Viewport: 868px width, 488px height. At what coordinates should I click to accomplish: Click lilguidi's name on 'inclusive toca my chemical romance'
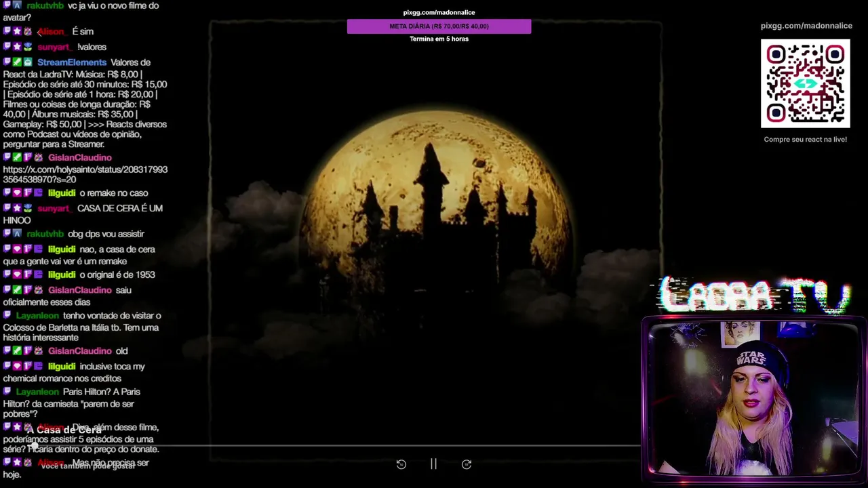pyautogui.click(x=62, y=367)
